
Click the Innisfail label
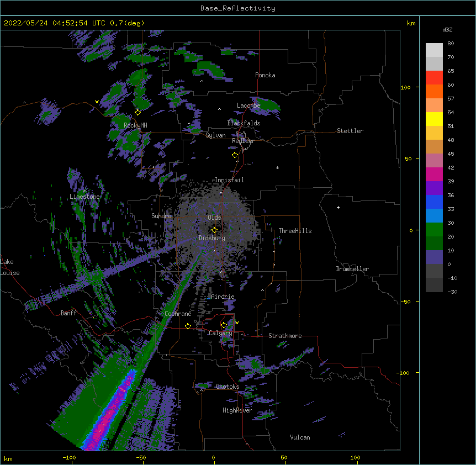229,180
